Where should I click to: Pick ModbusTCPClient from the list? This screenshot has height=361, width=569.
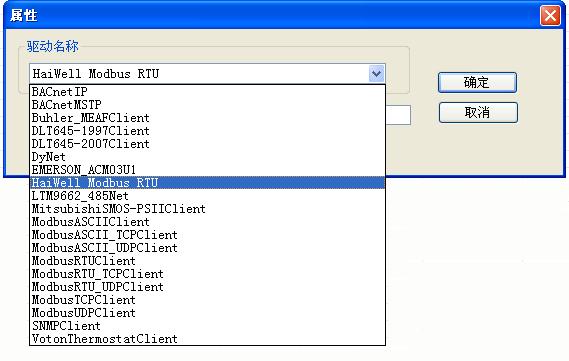click(207, 300)
